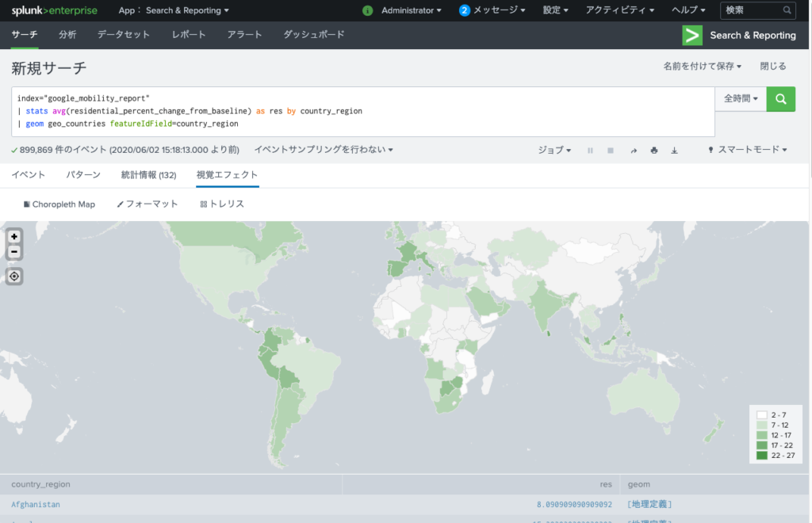
Task: Open the Choropleth Map visualization picker
Action: click(59, 204)
